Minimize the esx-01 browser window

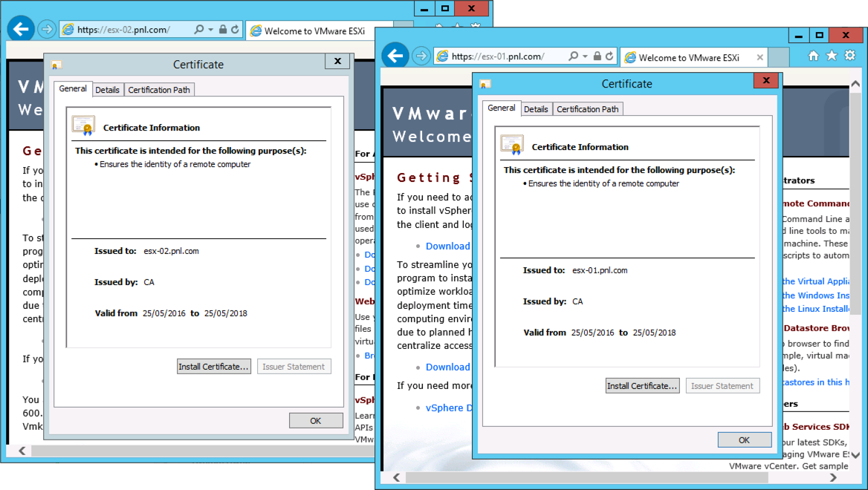click(x=799, y=35)
